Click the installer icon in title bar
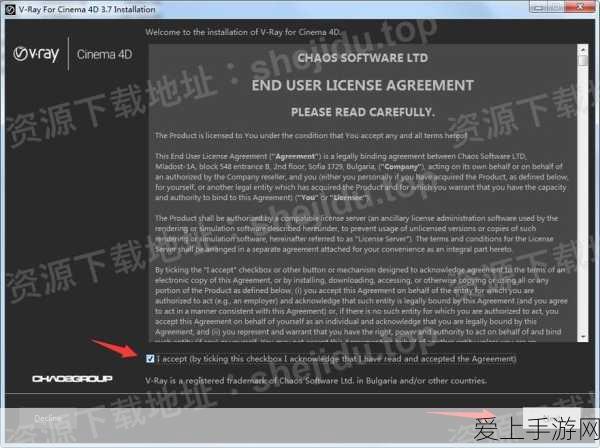600x448 pixels. click(10, 9)
